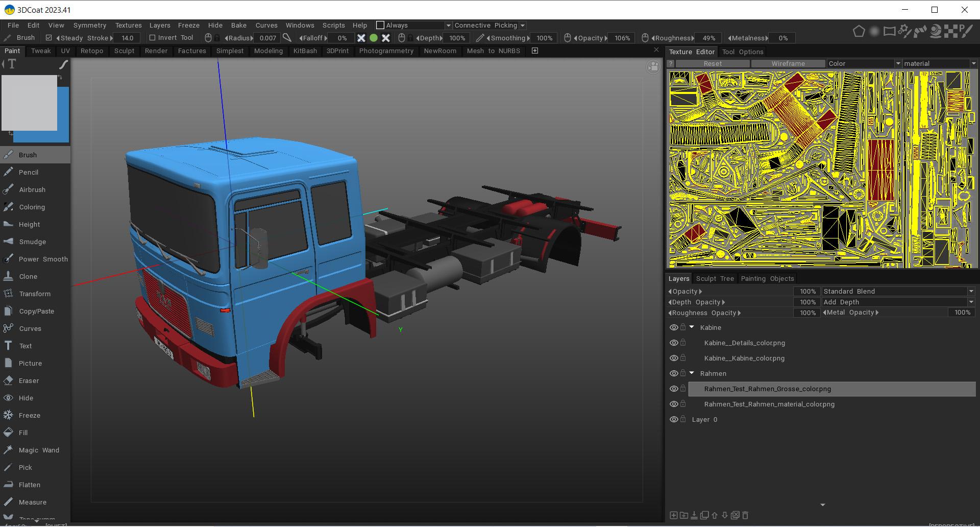The image size is (980, 527).
Task: Click the Reset button in Texture Editor
Action: pyautogui.click(x=713, y=63)
